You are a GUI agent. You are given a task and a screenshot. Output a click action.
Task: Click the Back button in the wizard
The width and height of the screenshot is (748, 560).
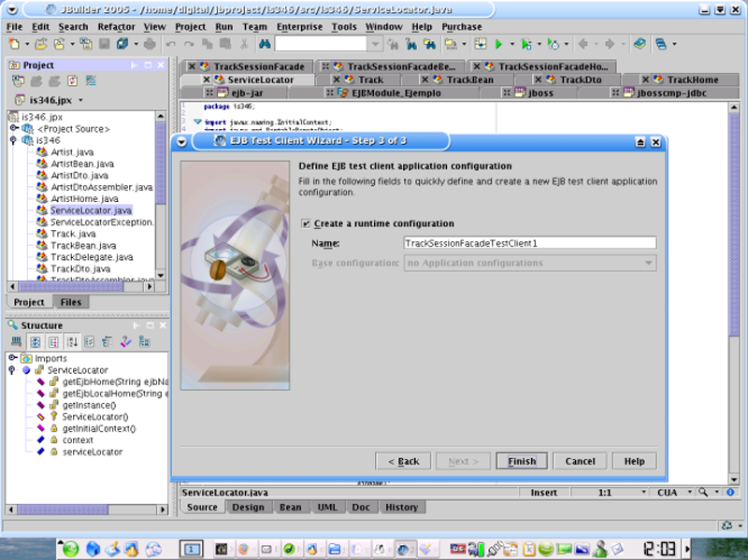pyautogui.click(x=403, y=461)
